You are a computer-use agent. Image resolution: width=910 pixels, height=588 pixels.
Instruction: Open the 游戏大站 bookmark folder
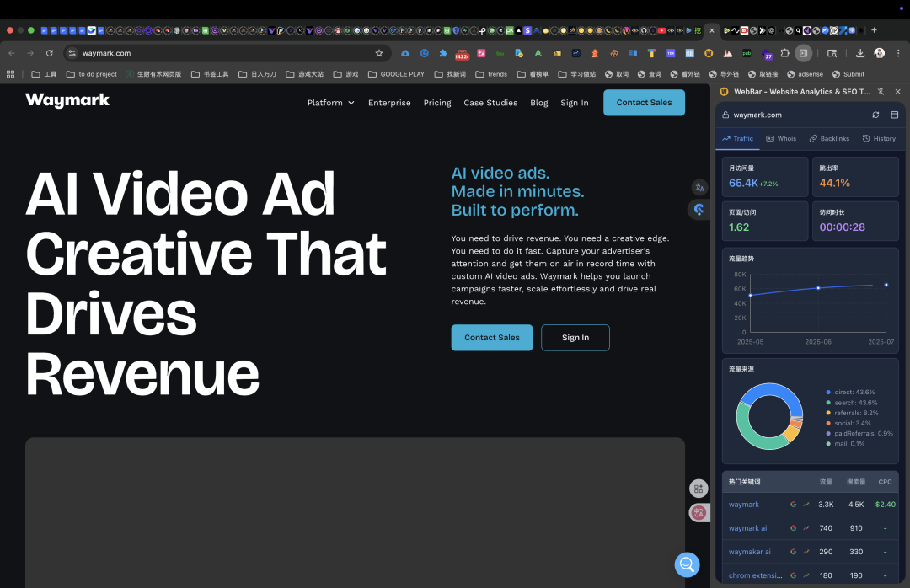pos(305,74)
